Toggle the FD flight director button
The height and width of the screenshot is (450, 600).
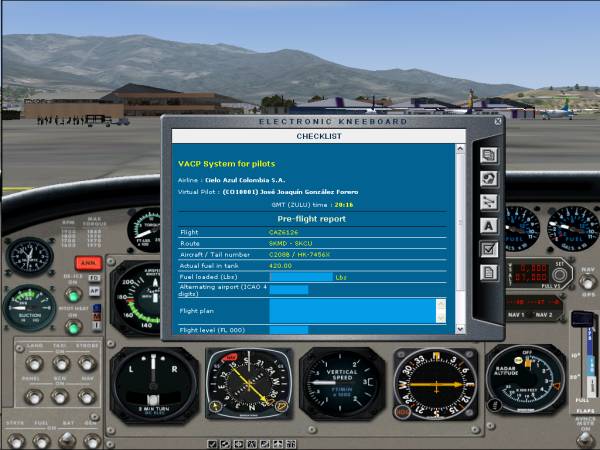coord(95,278)
